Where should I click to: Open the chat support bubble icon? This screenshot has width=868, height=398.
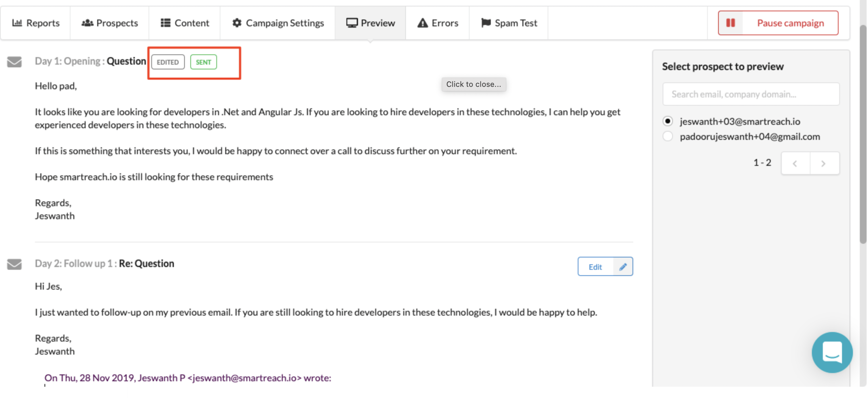(x=832, y=352)
